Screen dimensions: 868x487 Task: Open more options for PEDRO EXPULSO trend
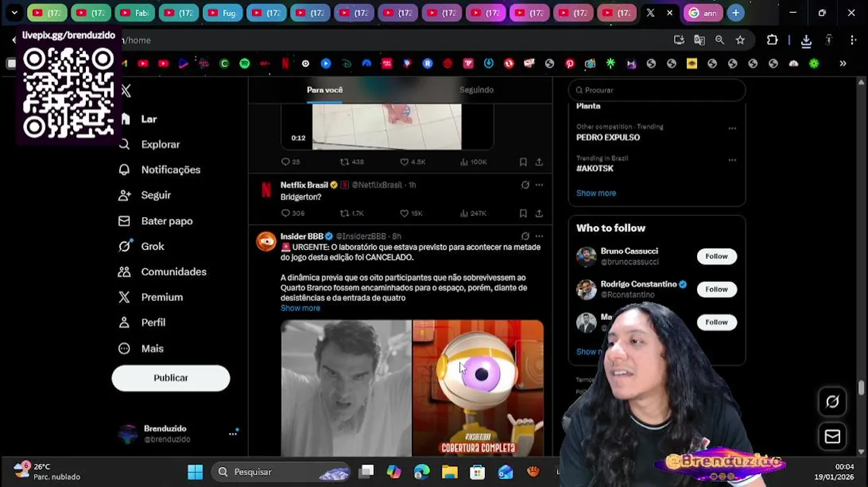(732, 129)
